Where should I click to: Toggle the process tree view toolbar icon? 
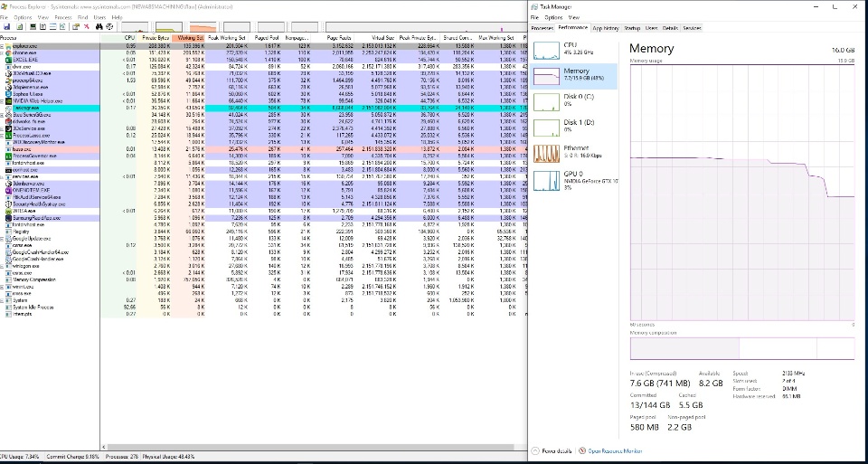[x=42, y=26]
